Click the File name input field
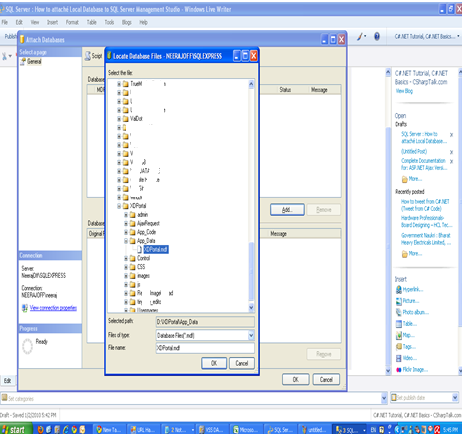462x434 pixels. [205, 348]
